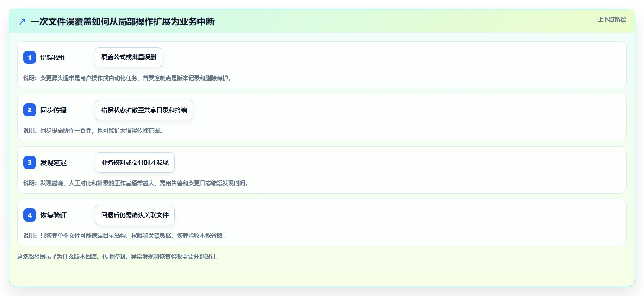Viewport: 644px width, 296px height.
Task: Click the step 2 number badge
Action: [x=30, y=110]
